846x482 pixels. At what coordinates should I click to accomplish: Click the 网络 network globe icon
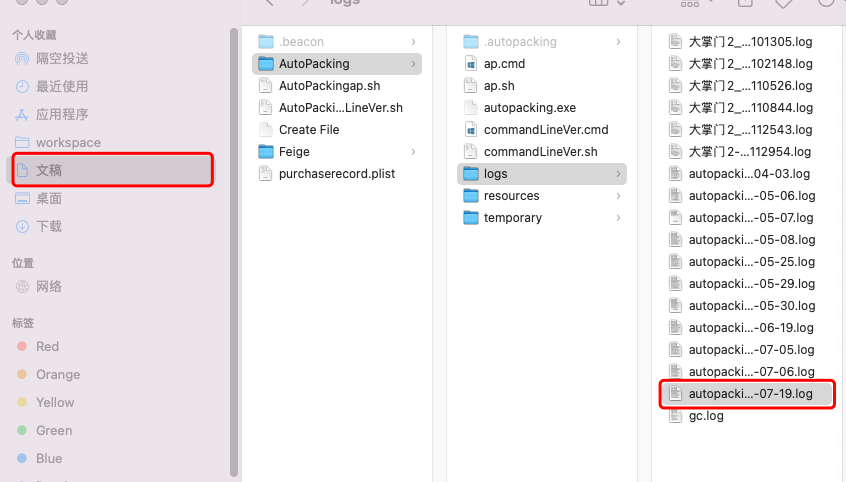click(22, 286)
